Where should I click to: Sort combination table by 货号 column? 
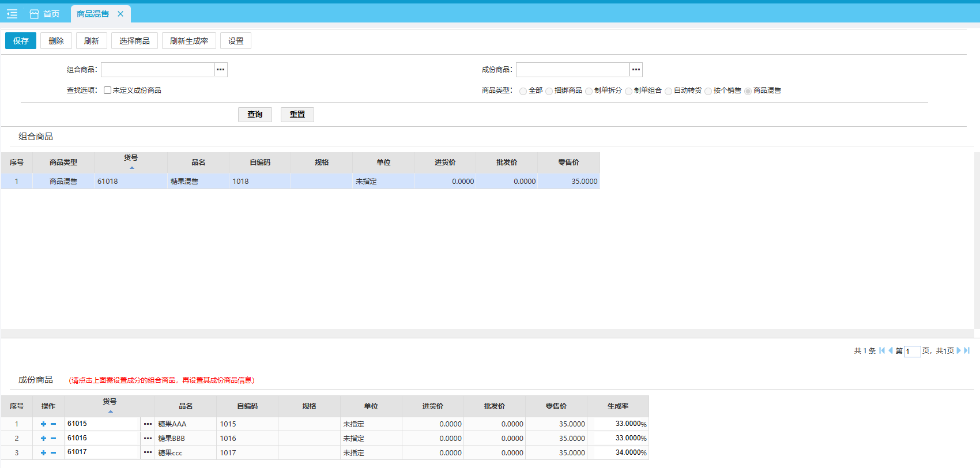(131, 162)
